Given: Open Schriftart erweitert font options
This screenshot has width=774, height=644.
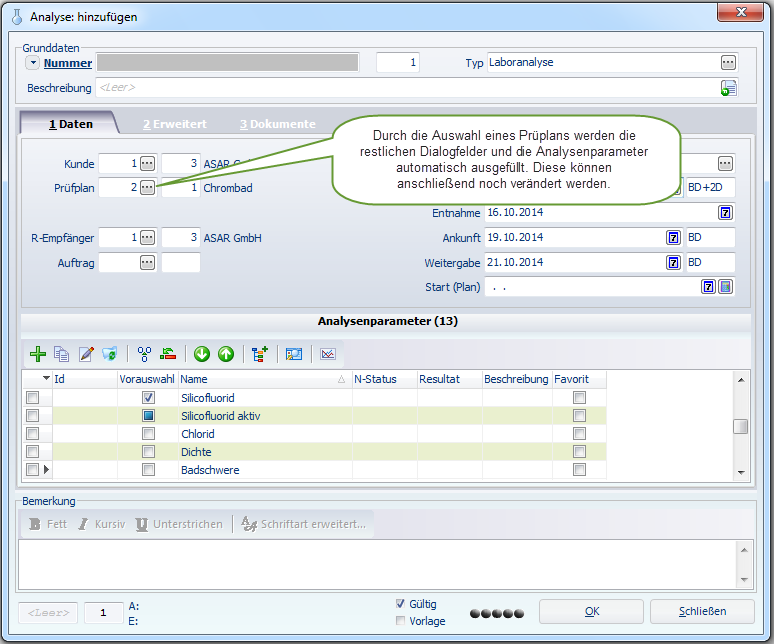Looking at the screenshot, I should (x=304, y=524).
